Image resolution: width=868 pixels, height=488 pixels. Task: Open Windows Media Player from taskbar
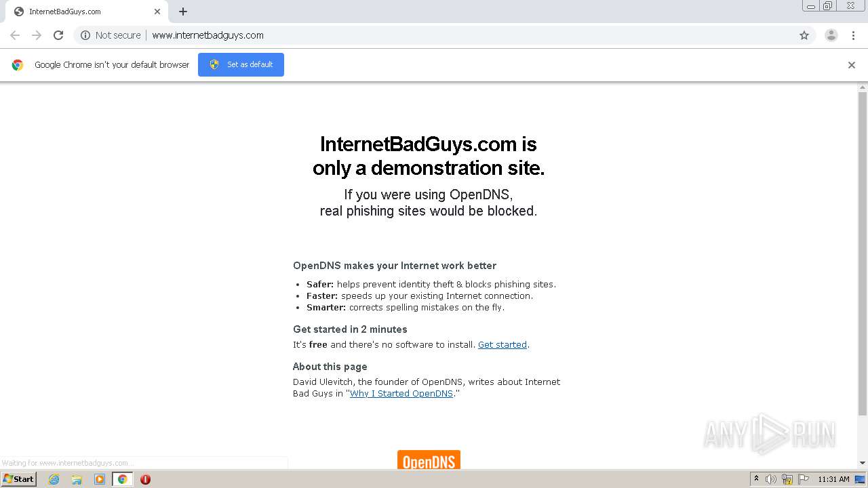point(100,479)
